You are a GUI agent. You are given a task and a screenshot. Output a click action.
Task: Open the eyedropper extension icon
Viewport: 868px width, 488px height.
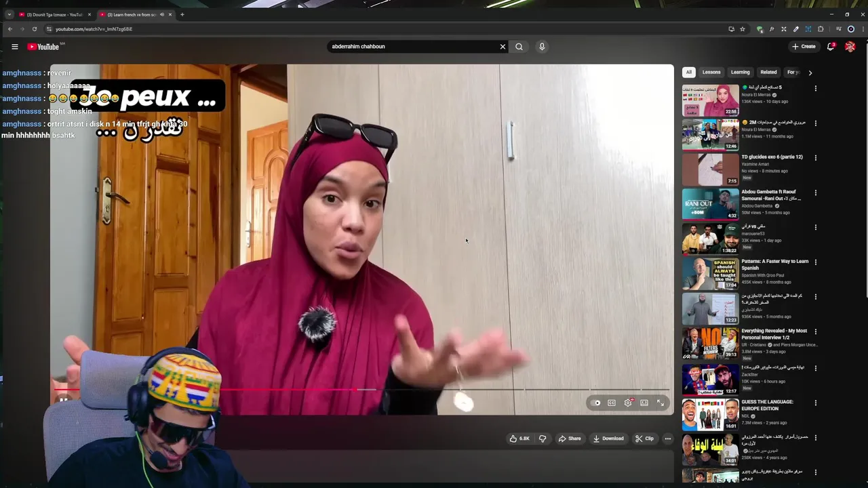[796, 29]
